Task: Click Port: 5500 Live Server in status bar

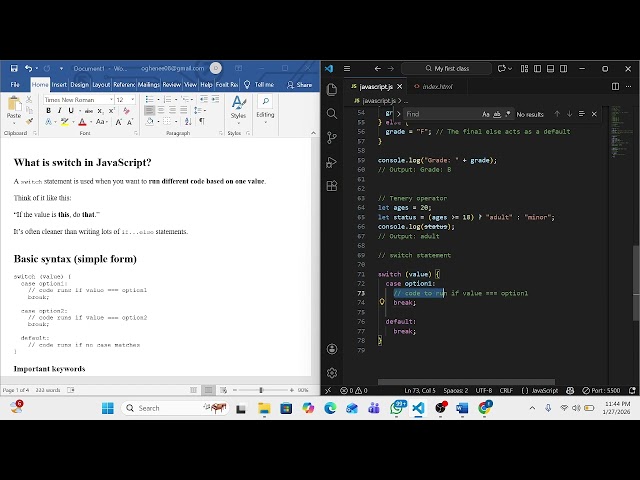Action: click(x=601, y=391)
